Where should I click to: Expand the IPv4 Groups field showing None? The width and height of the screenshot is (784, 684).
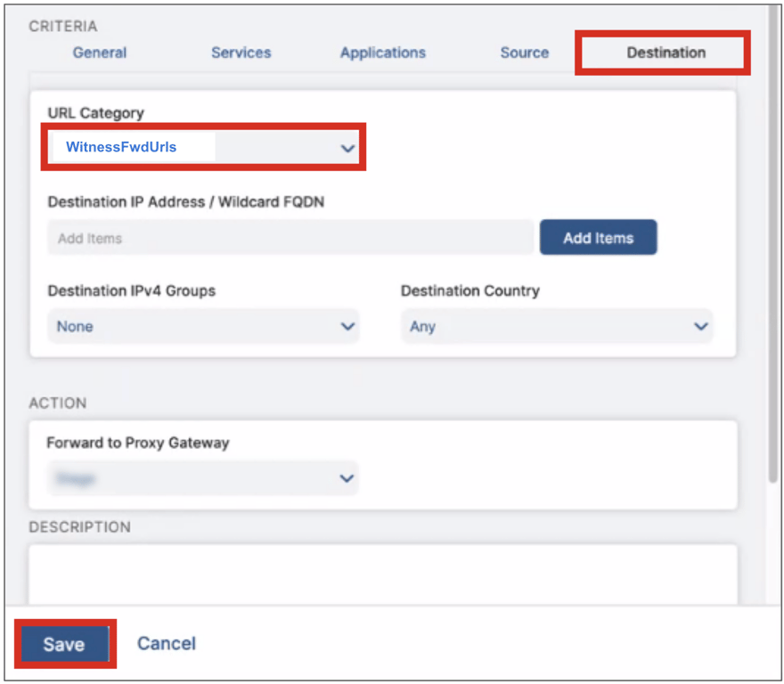coord(201,327)
